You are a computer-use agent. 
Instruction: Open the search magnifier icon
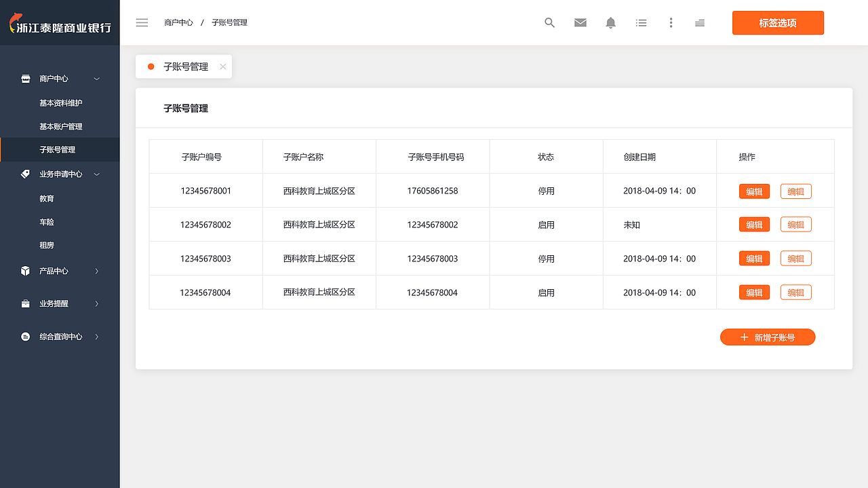[550, 22]
